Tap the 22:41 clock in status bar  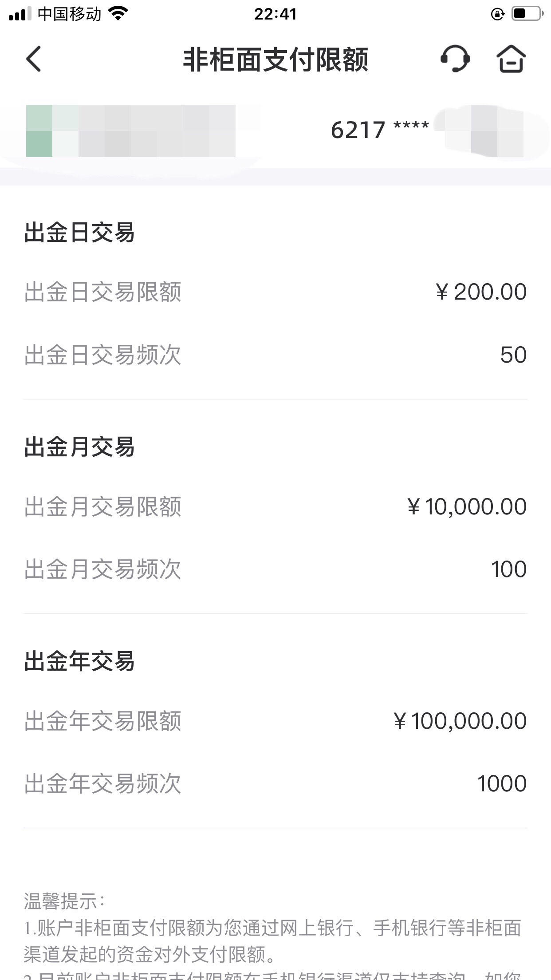point(275,14)
